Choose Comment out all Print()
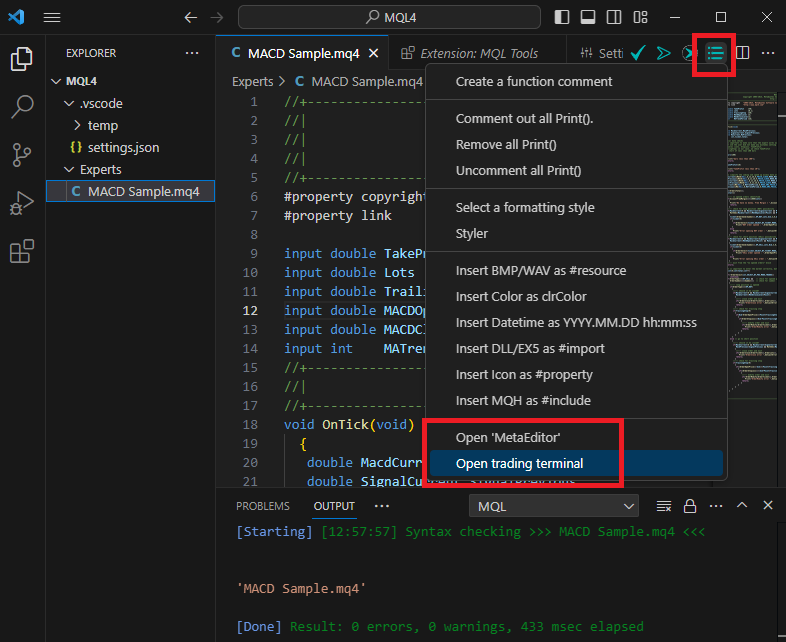This screenshot has width=786, height=642. pyautogui.click(x=576, y=119)
